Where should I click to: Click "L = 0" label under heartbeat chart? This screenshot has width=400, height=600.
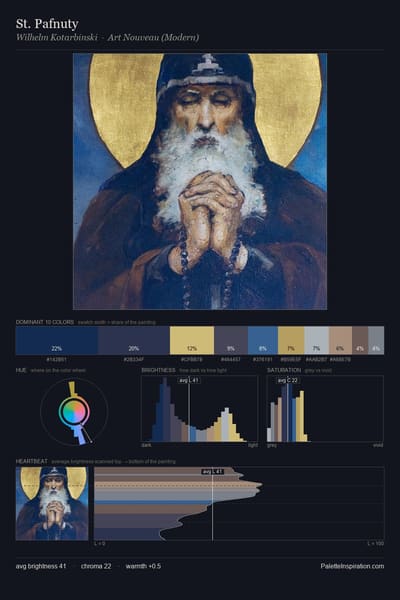pos(100,543)
